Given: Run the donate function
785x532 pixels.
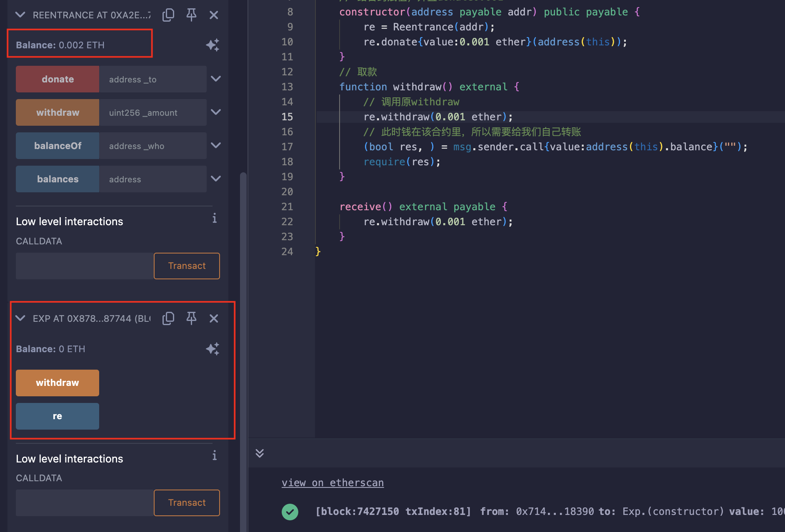Looking at the screenshot, I should coord(57,79).
